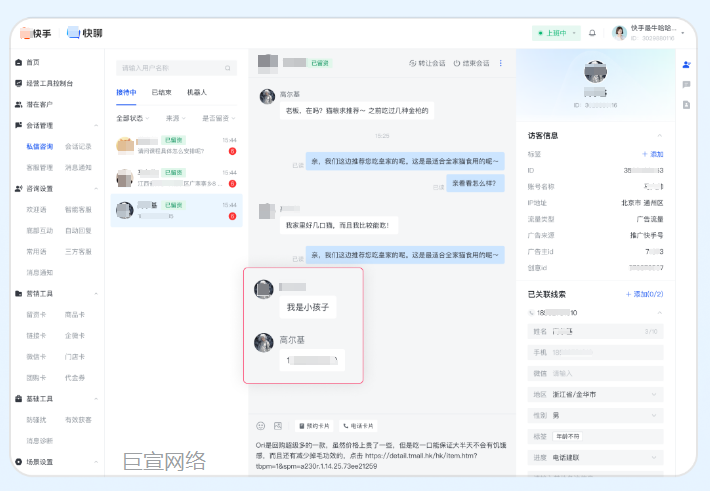This screenshot has height=491, width=710.
Task: Click the 结束会话 button
Action: click(x=471, y=63)
